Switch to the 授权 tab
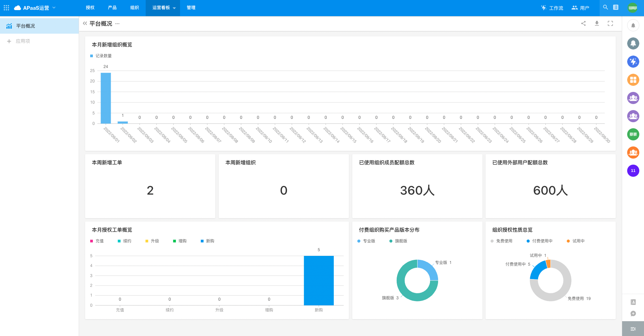Image resolution: width=644 pixels, height=336 pixels. pos(90,8)
